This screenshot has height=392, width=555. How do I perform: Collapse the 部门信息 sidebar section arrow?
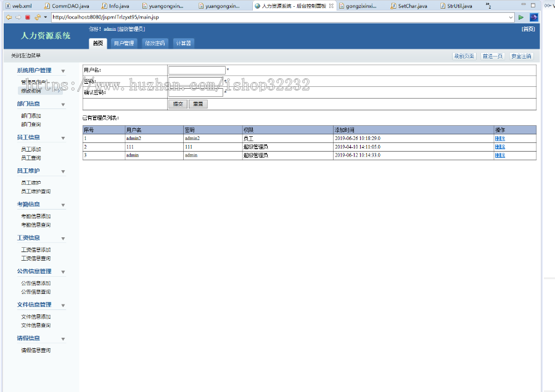tap(63, 104)
